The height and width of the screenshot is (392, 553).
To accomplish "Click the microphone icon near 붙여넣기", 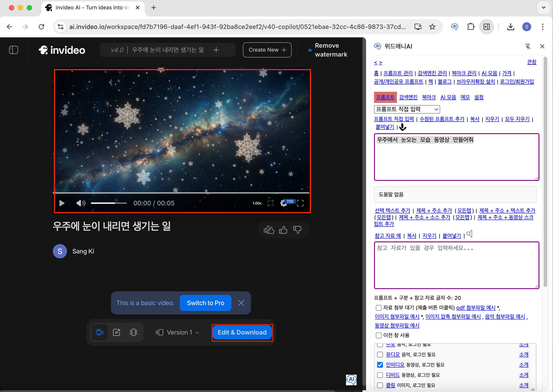I will pos(403,127).
